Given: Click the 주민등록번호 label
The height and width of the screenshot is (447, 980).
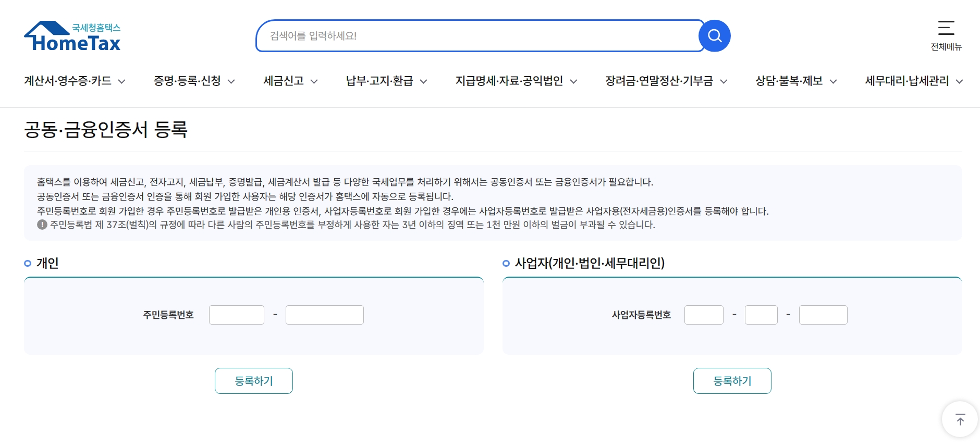Looking at the screenshot, I should tap(168, 315).
